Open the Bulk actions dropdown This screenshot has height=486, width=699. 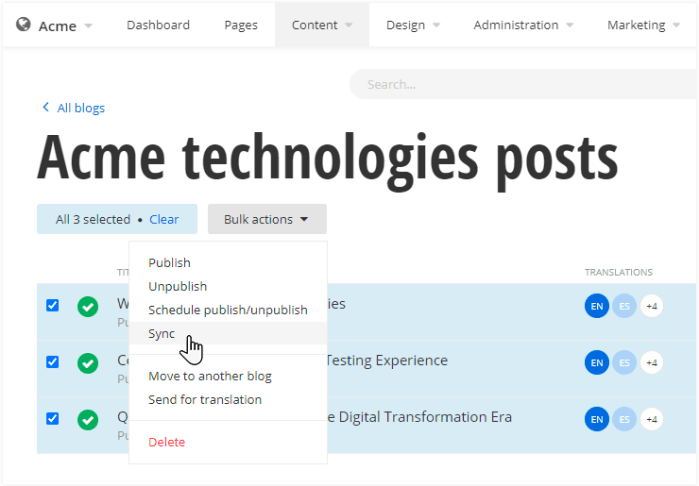click(x=266, y=219)
